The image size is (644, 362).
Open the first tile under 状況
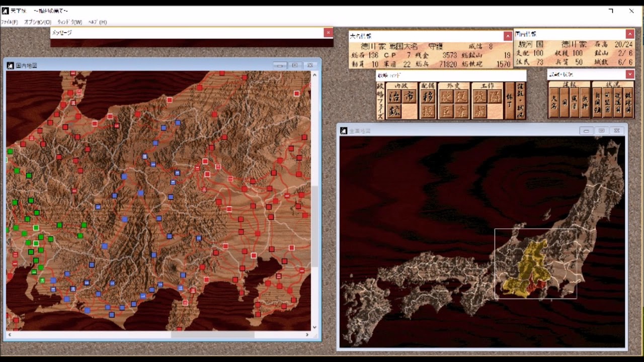pyautogui.click(x=597, y=103)
